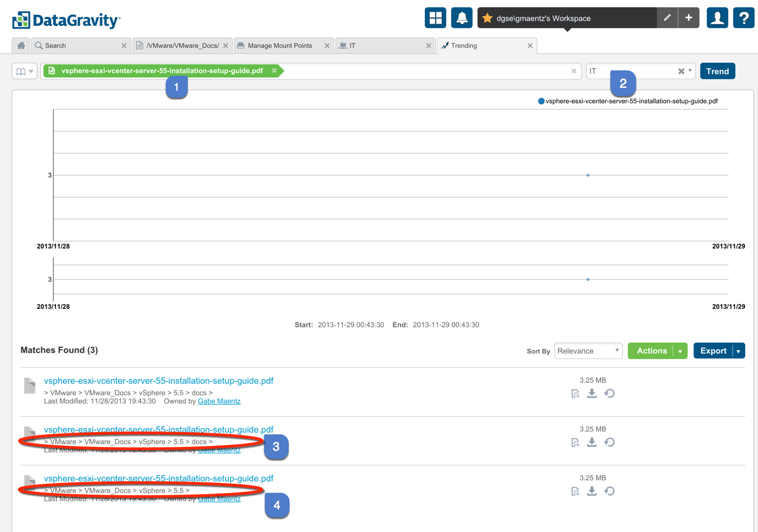Viewport: 758px width, 532px height.
Task: Download first vsphere pdf result
Action: click(x=592, y=394)
